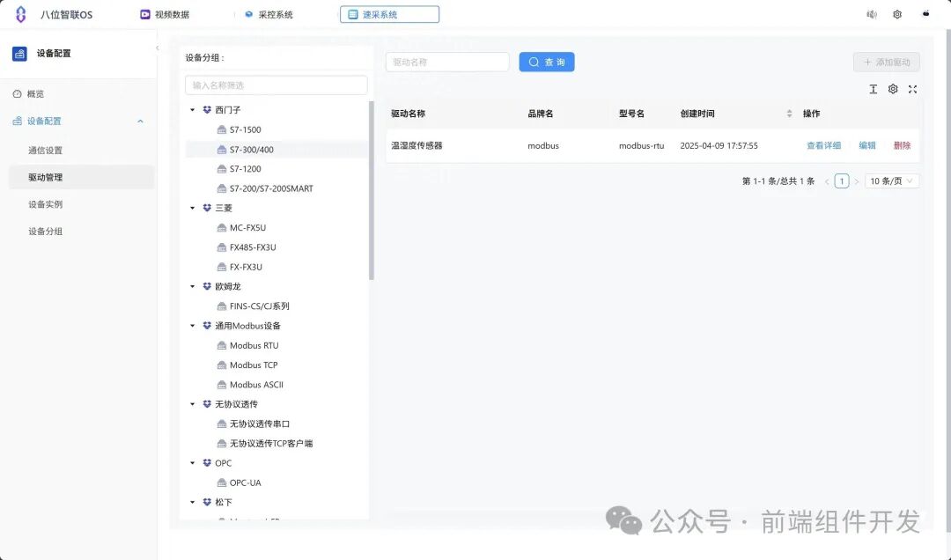Open settings gear in top bar

click(897, 15)
